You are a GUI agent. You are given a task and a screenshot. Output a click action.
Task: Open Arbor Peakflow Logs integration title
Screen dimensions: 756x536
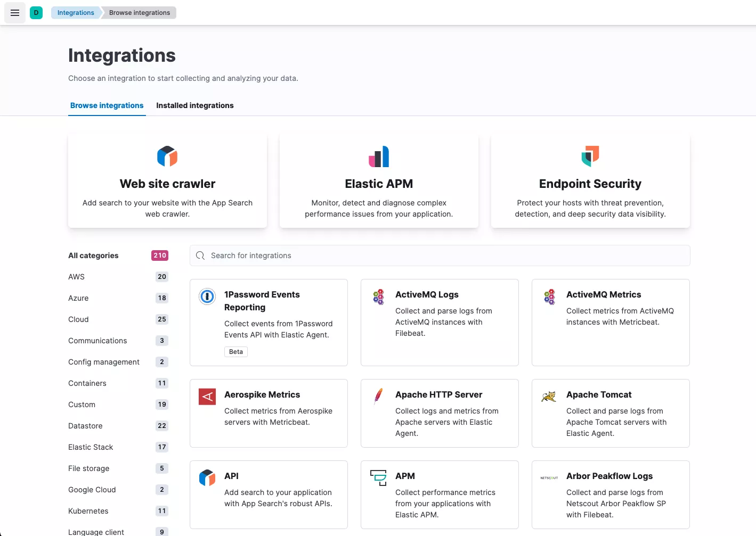[x=609, y=476]
